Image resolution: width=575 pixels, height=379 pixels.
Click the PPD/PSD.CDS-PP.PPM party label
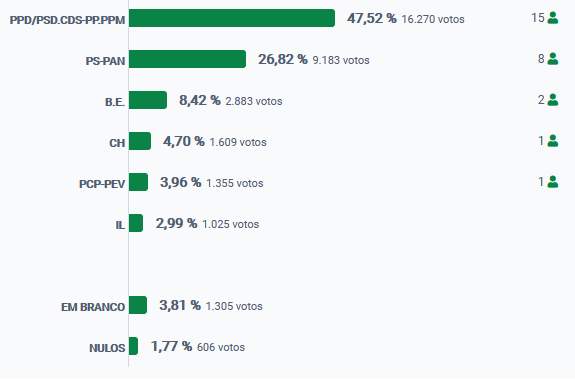click(67, 20)
